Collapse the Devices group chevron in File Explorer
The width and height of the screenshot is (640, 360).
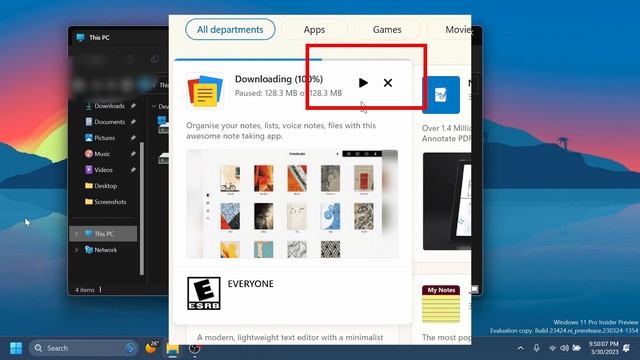pyautogui.click(x=154, y=107)
